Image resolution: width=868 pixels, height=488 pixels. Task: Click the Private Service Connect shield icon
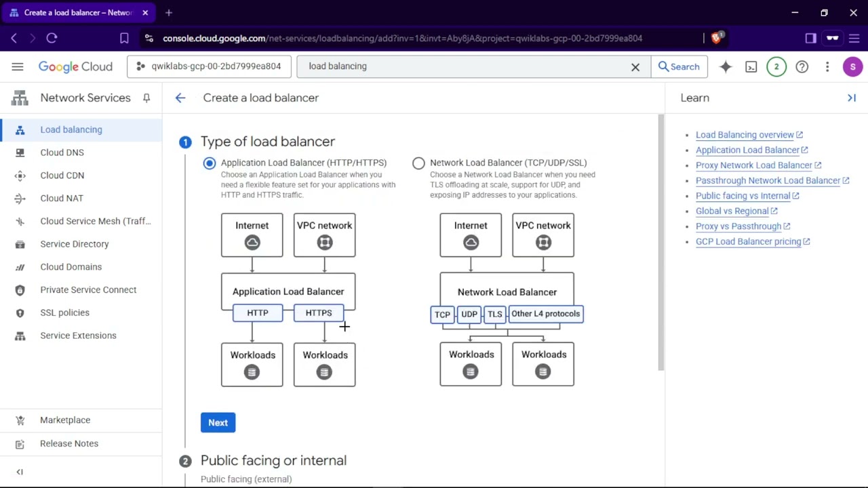coord(20,290)
